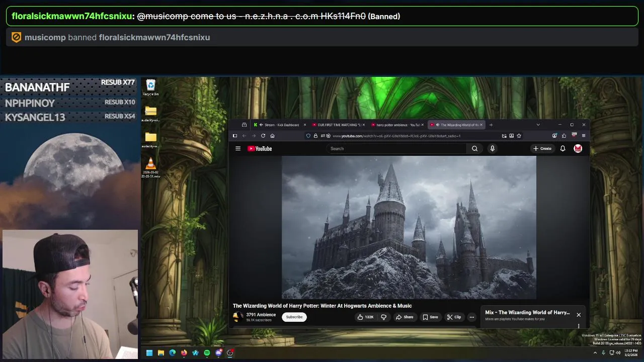Subscribe to 3791 Ambience
The image size is (644, 362).
(x=294, y=317)
